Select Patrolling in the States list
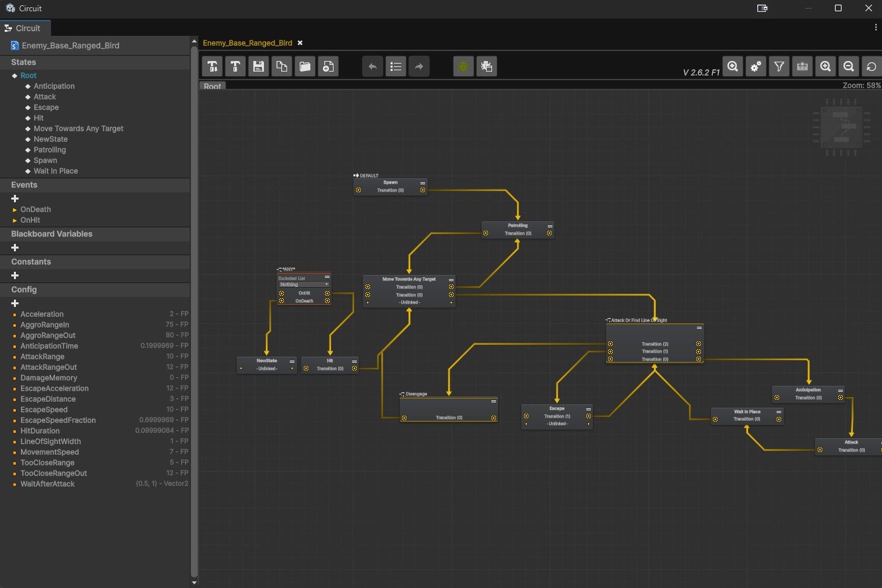882x588 pixels. pos(50,150)
